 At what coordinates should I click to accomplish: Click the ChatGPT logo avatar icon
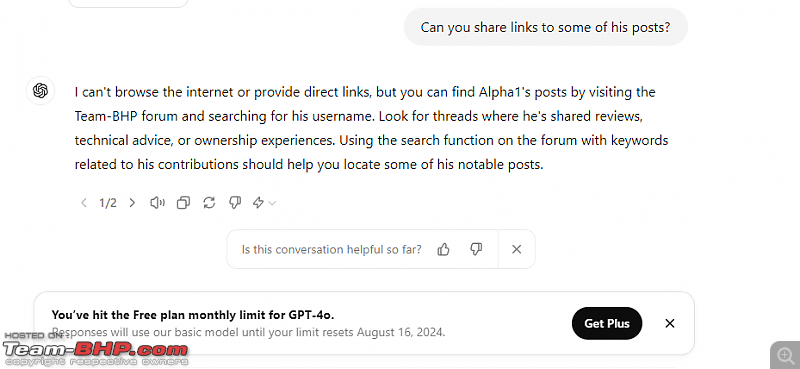pyautogui.click(x=40, y=91)
